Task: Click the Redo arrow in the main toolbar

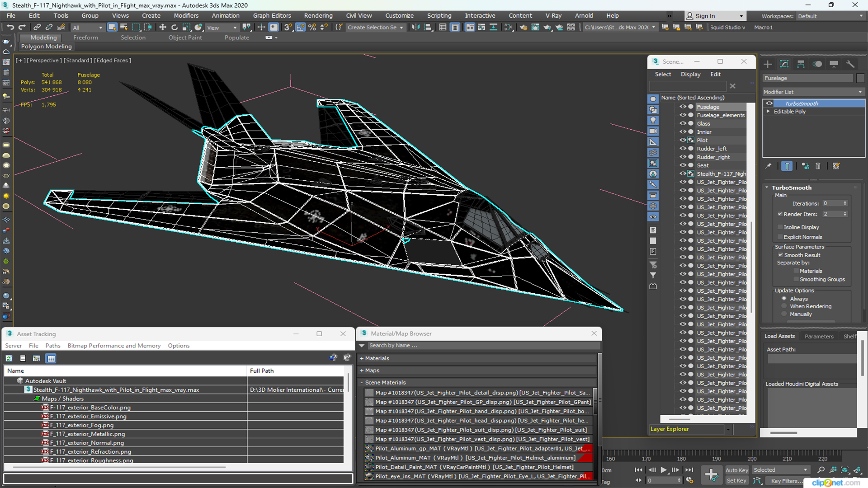Action: (22, 27)
